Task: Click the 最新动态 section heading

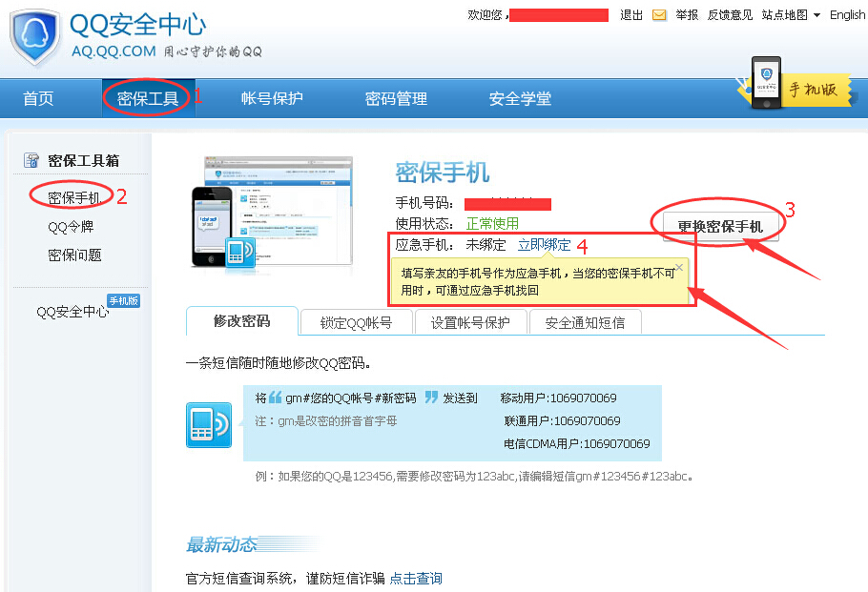Action: 221,544
